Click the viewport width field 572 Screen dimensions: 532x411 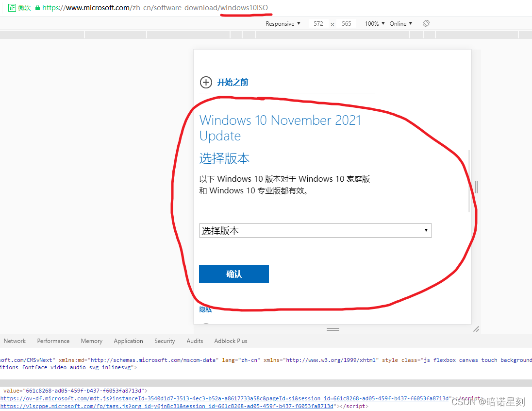coord(318,23)
